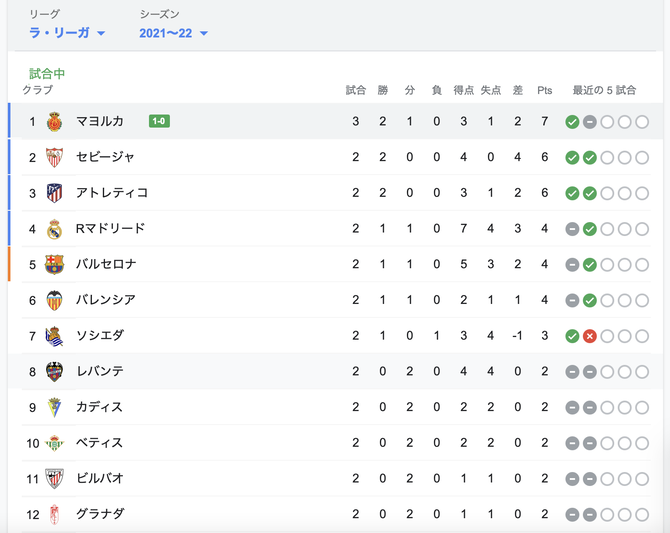Click Real Madrid's gray draw result icon
Screen dimensions: 670x533
tap(572, 230)
